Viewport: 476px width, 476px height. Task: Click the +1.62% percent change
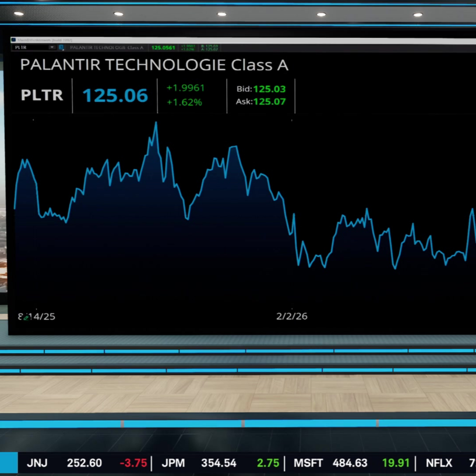coord(185,102)
